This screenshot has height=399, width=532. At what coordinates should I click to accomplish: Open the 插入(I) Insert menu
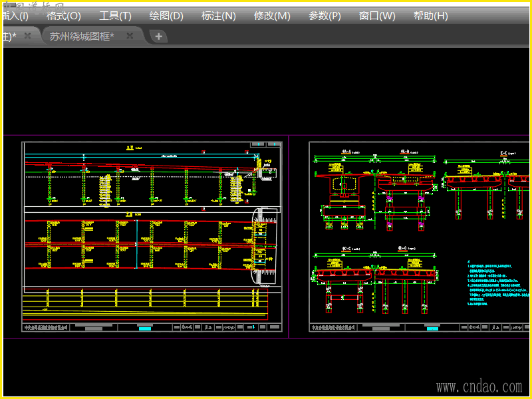(15, 16)
